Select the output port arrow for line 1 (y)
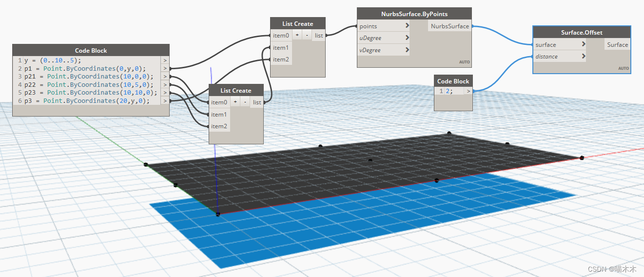The height and width of the screenshot is (277, 644). click(x=165, y=60)
